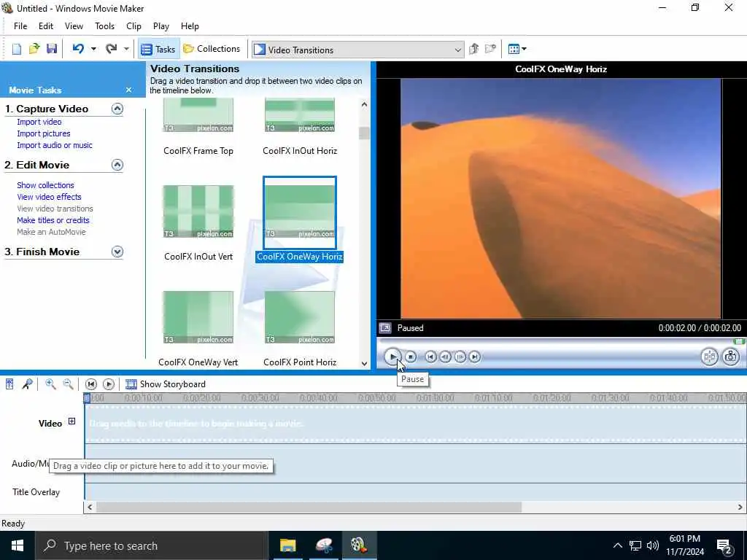Screen dimensions: 747x560
Task: Click the Rewind Timeline button
Action: 91,384
